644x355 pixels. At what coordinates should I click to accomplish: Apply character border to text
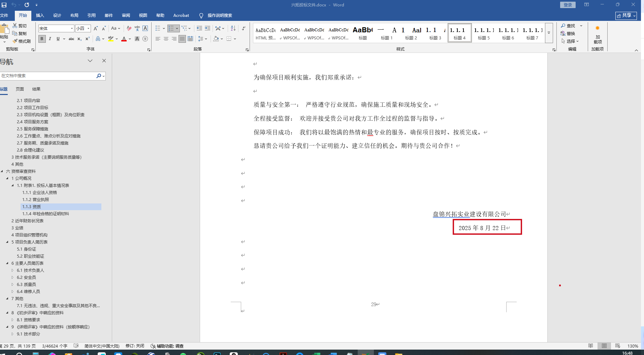coord(145,28)
